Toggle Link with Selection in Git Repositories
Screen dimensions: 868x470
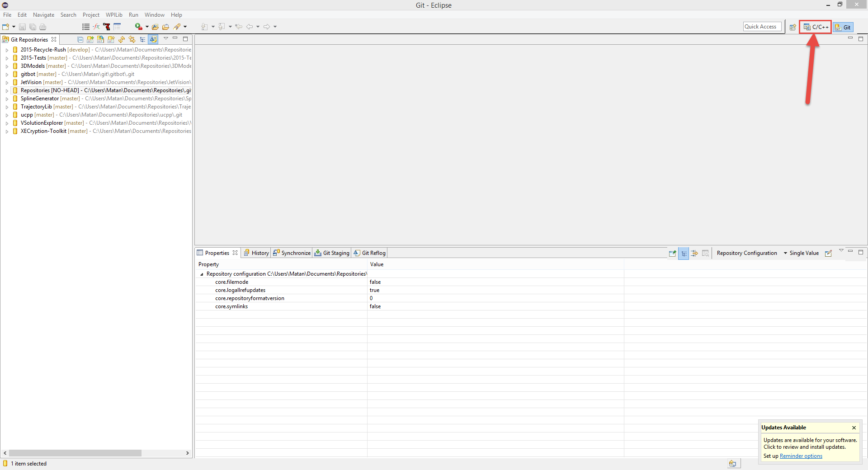(132, 39)
